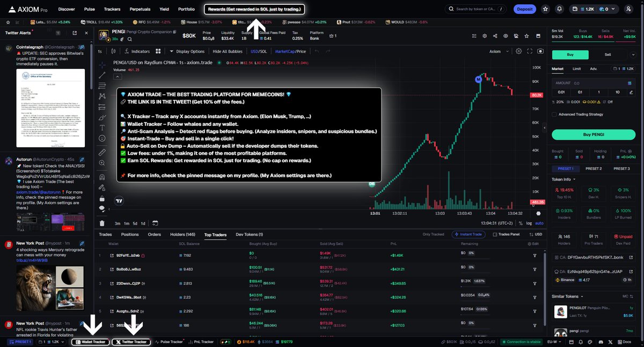
Task: Open the chart layout grid icon
Action: [158, 52]
